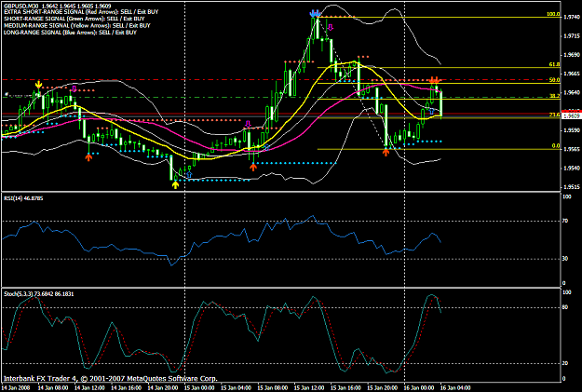Click the SHORT-RANGE SIGNAL (Green Arrows) label
The width and height of the screenshot is (582, 392).
[74, 19]
